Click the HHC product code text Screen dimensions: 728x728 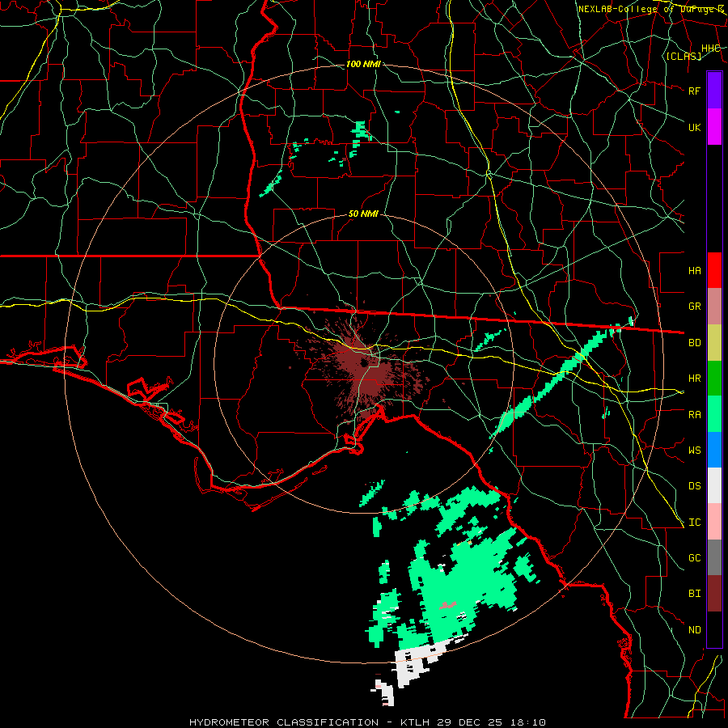coord(711,49)
